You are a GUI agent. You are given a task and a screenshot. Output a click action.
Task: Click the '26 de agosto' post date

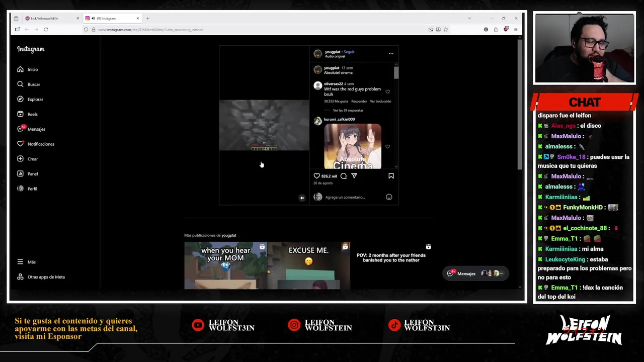(323, 184)
